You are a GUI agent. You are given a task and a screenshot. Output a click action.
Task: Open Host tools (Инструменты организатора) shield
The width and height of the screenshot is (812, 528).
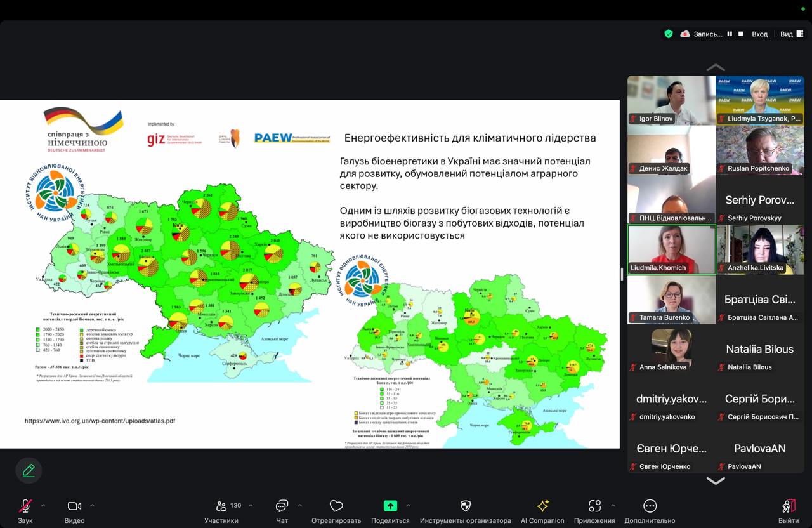coord(465,506)
